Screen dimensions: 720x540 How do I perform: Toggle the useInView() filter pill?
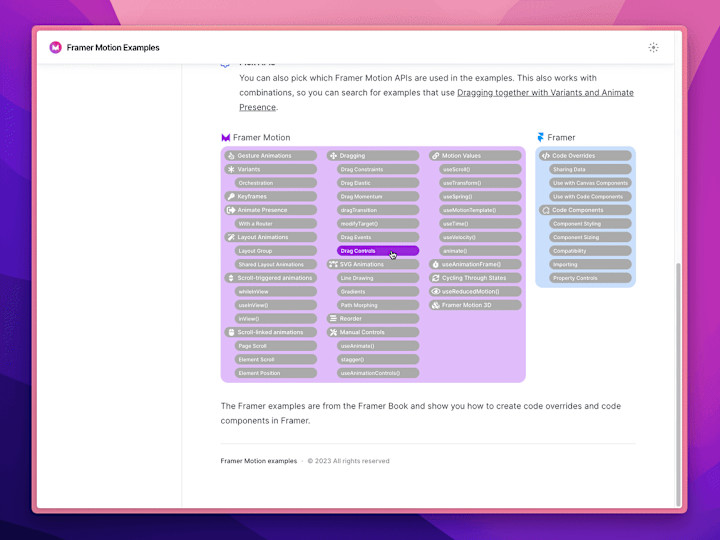[x=276, y=305]
